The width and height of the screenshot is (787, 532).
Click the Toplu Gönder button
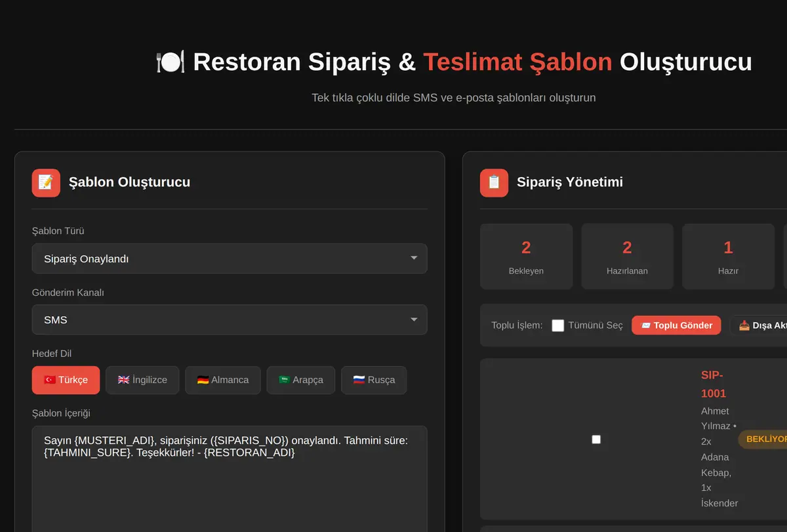(676, 325)
